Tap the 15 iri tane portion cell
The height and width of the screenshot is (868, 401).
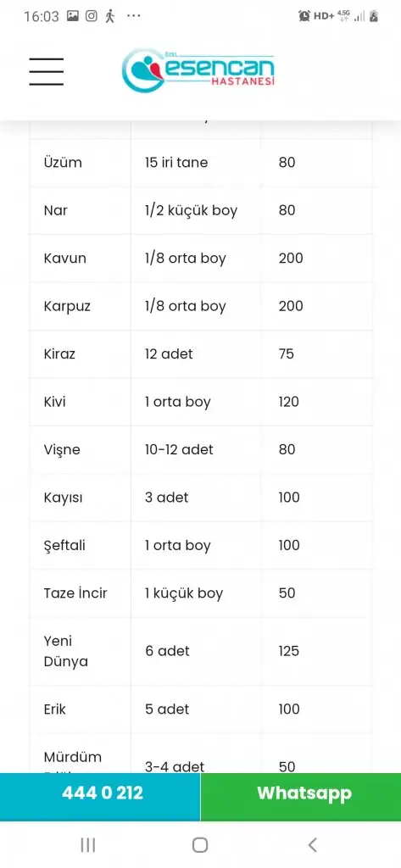(196, 163)
